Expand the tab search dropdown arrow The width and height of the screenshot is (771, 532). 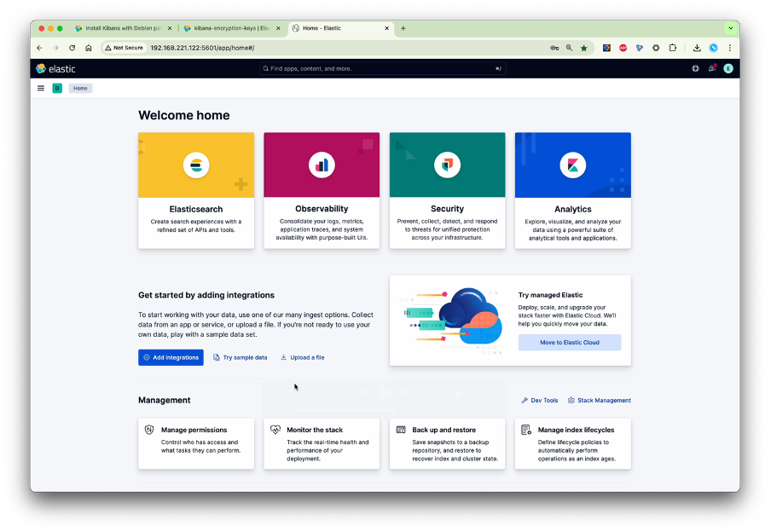click(731, 28)
